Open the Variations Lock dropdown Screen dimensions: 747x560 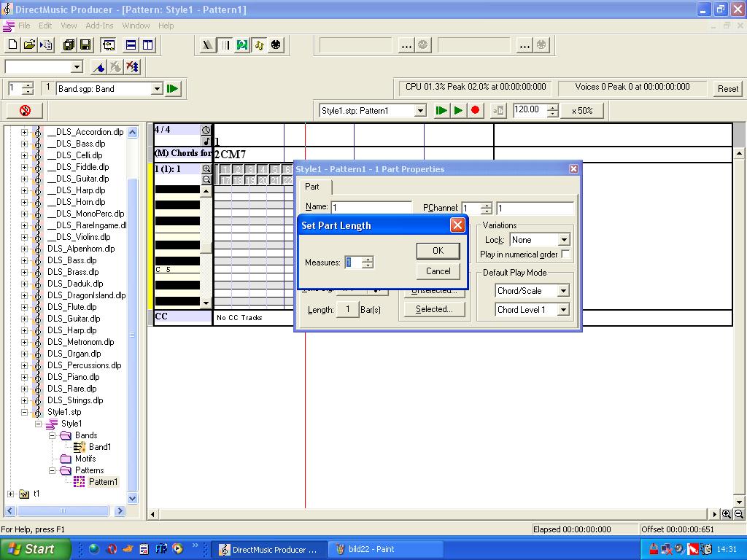tap(563, 240)
